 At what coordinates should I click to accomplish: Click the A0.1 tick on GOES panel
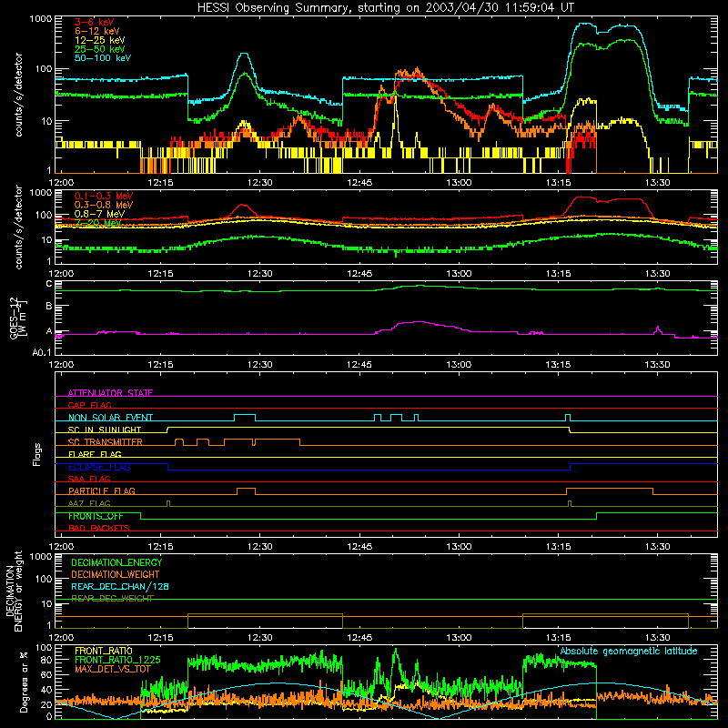pos(42,352)
